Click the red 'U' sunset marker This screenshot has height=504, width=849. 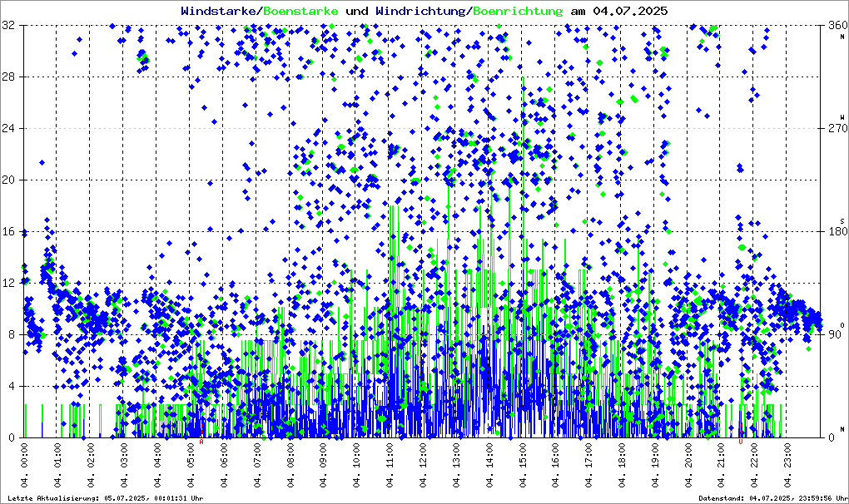pos(741,442)
